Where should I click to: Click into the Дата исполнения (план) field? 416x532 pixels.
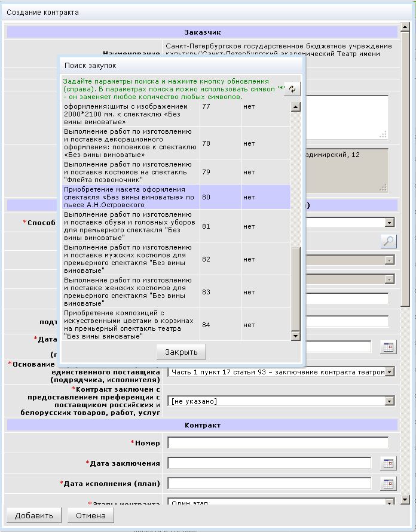pyautogui.click(x=270, y=484)
